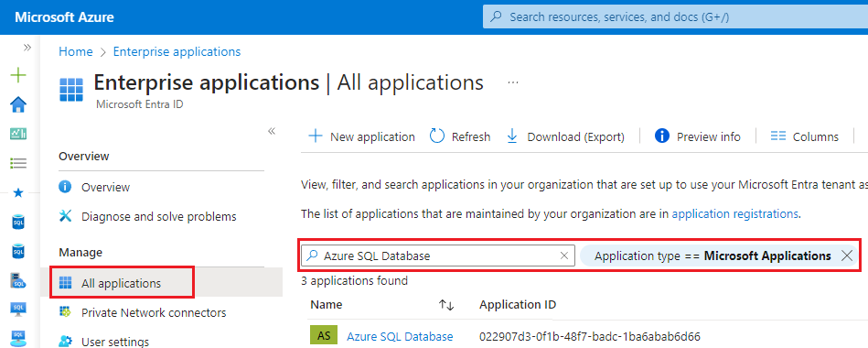Click the Favorites star icon in sidebar
This screenshot has width=868, height=348.
click(x=18, y=192)
